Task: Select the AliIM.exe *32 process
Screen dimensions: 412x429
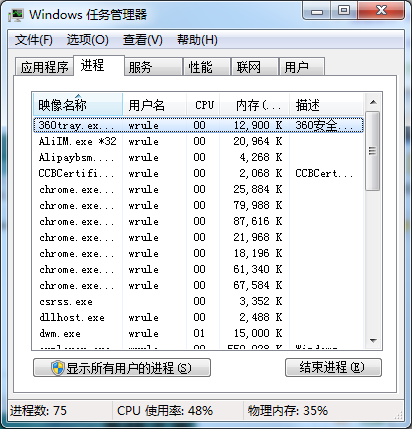Action: click(x=198, y=141)
